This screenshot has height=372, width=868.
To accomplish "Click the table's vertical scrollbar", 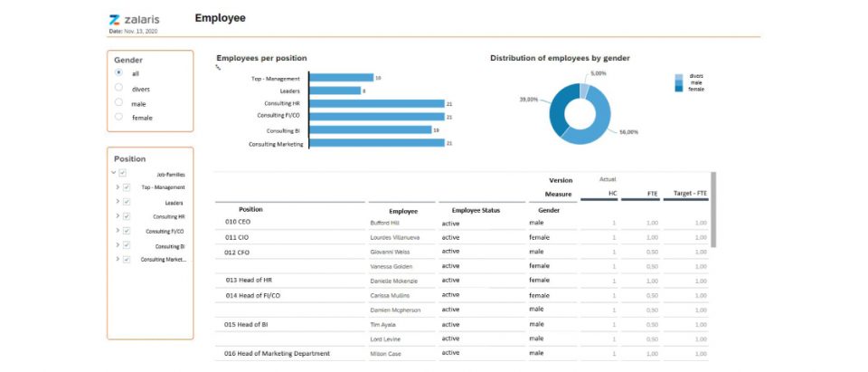I will [x=713, y=210].
